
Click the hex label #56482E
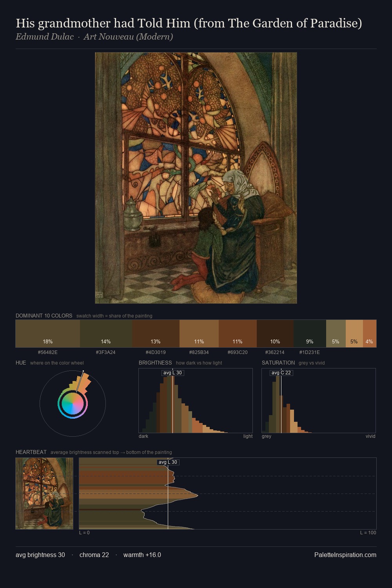click(48, 352)
